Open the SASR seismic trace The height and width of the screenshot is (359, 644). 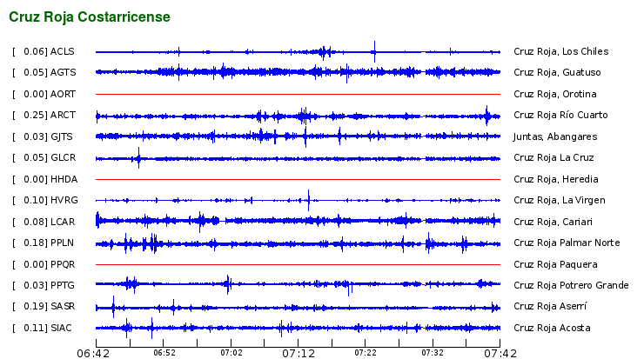point(299,308)
